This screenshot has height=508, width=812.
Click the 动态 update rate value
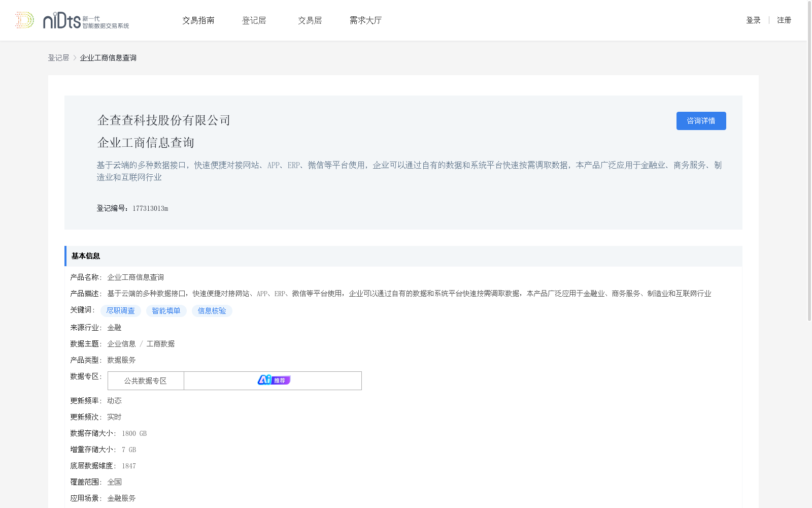(x=114, y=401)
